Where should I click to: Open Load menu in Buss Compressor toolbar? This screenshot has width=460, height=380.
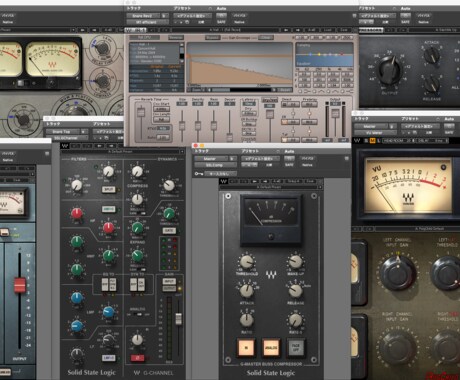click(293, 181)
